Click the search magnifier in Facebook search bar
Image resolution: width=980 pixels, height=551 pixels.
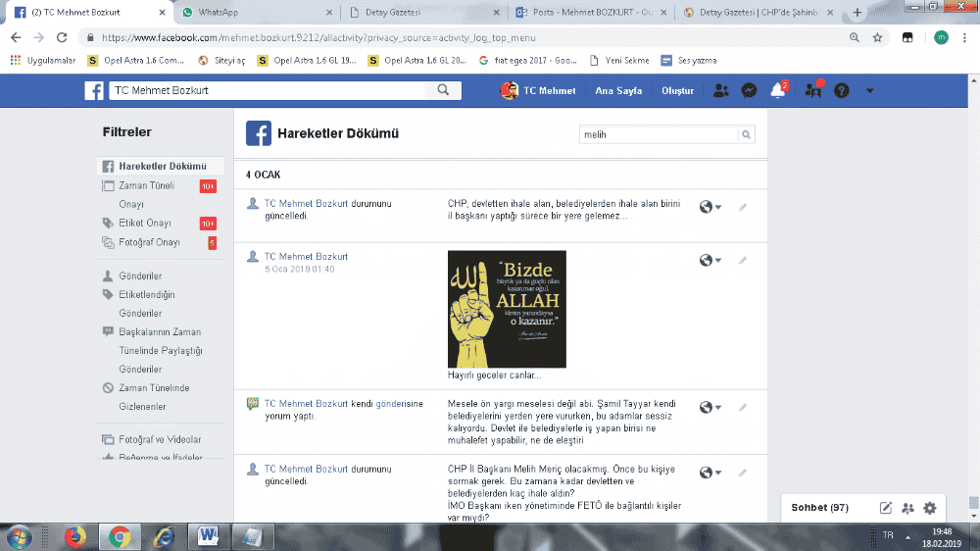point(443,90)
